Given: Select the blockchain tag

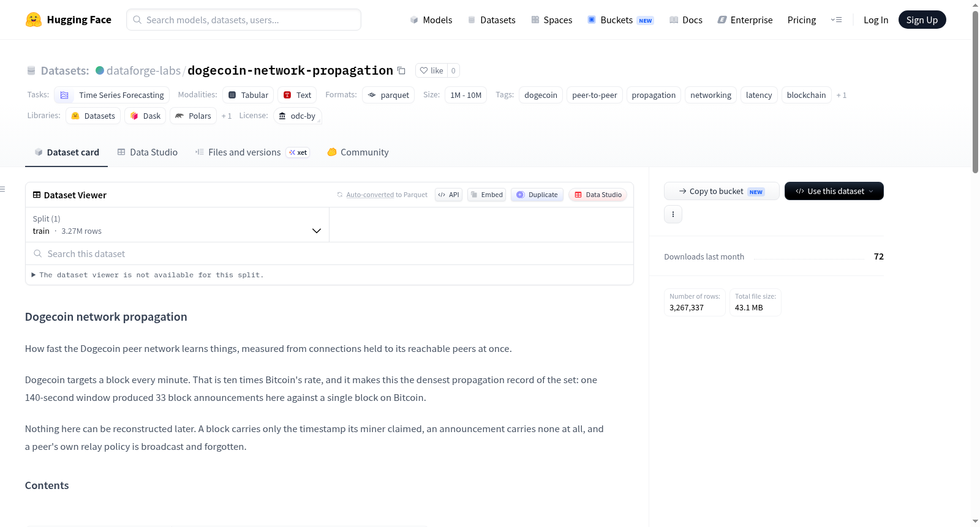Looking at the screenshot, I should click(x=806, y=95).
